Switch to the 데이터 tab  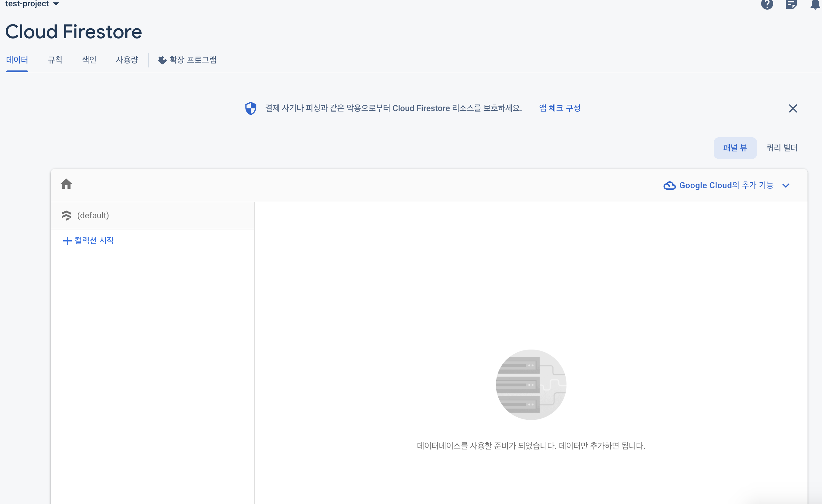pos(17,60)
